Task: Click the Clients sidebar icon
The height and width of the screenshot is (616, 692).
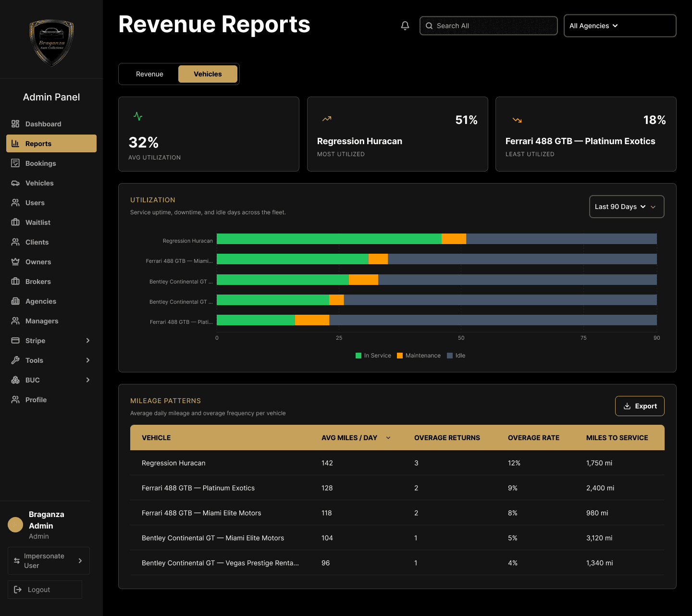Action: pyautogui.click(x=15, y=242)
